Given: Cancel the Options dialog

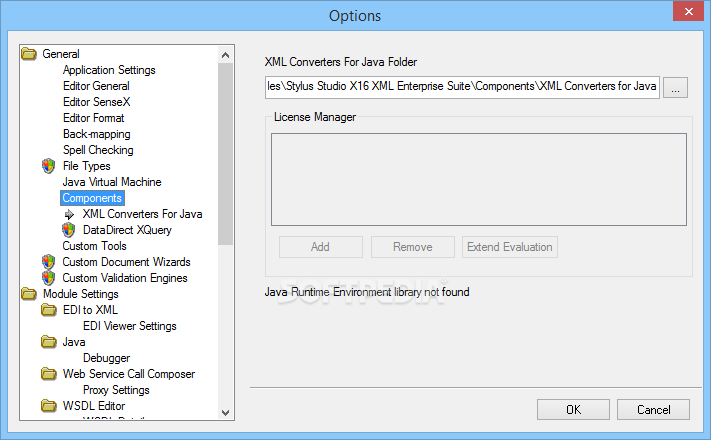Looking at the screenshot, I should [x=653, y=410].
